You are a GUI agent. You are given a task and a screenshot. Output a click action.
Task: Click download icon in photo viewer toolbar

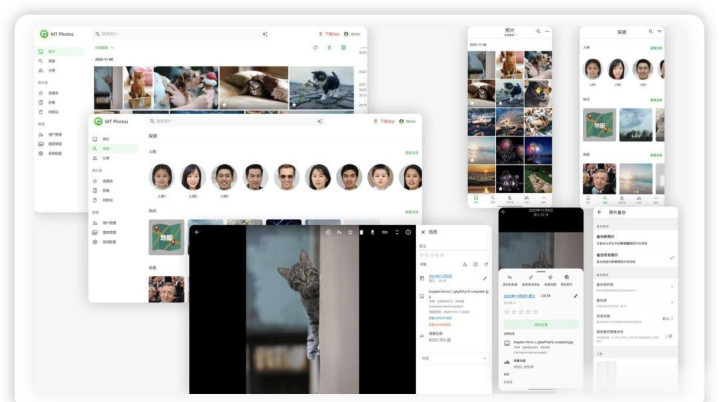coord(372,232)
